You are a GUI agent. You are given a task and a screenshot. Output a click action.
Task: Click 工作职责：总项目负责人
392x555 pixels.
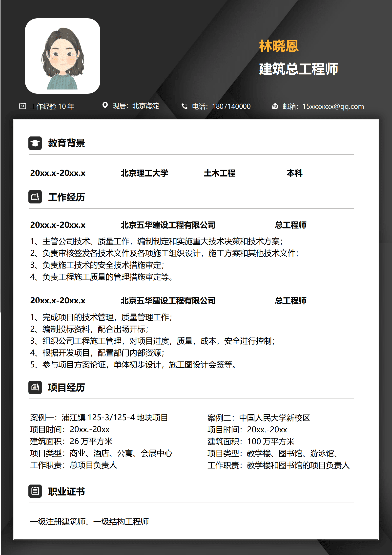[x=73, y=465]
